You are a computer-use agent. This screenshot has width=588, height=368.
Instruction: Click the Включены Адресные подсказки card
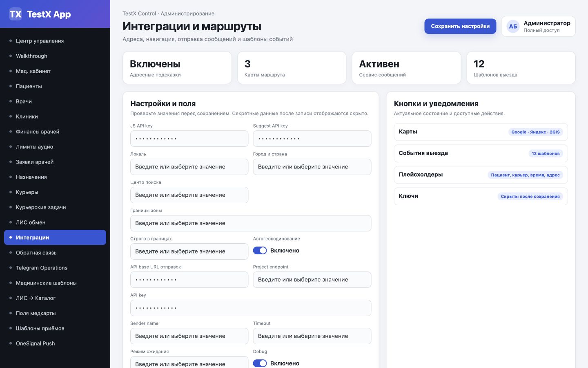(177, 68)
